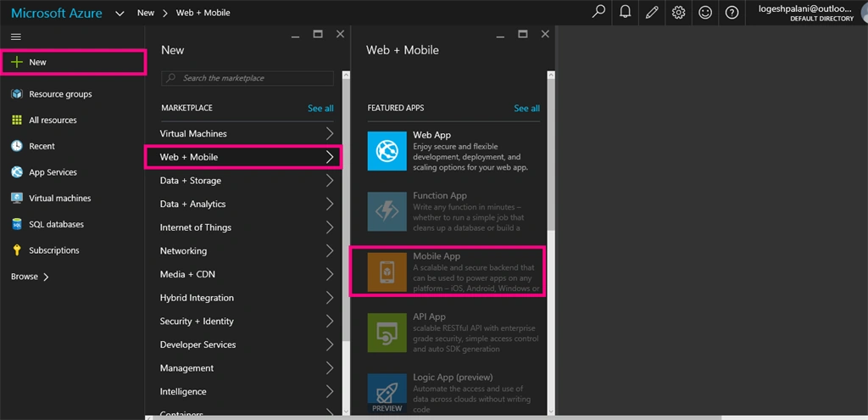Viewport: 868px width, 420px height.
Task: Click Logic App (preview) title text
Action: coord(453,378)
